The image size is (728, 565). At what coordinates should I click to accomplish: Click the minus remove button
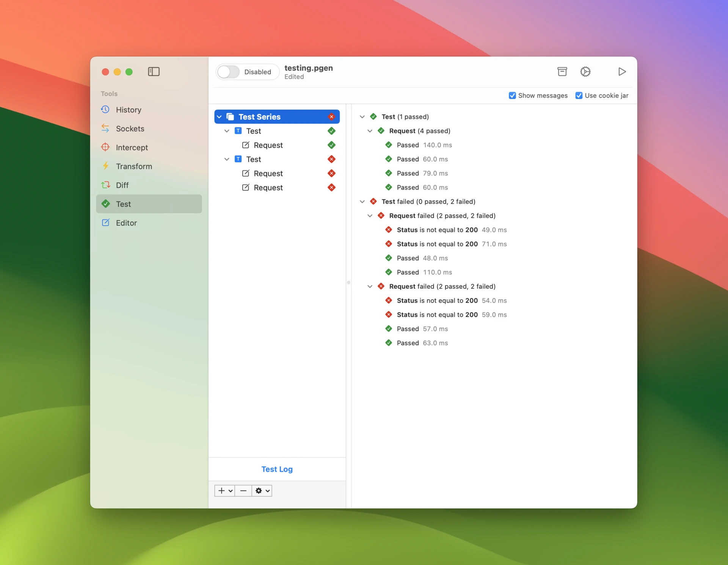[x=243, y=491]
